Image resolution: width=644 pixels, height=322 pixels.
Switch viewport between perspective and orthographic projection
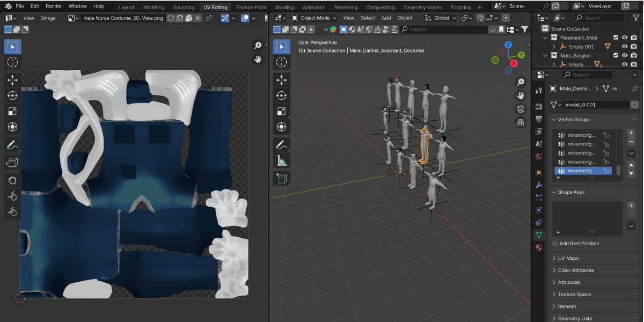(521, 122)
